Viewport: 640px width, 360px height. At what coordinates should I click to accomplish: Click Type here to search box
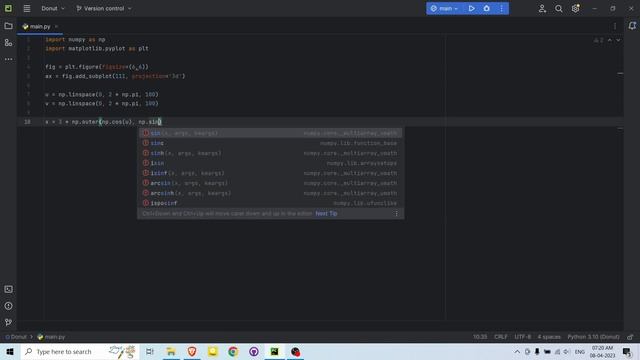click(x=80, y=351)
